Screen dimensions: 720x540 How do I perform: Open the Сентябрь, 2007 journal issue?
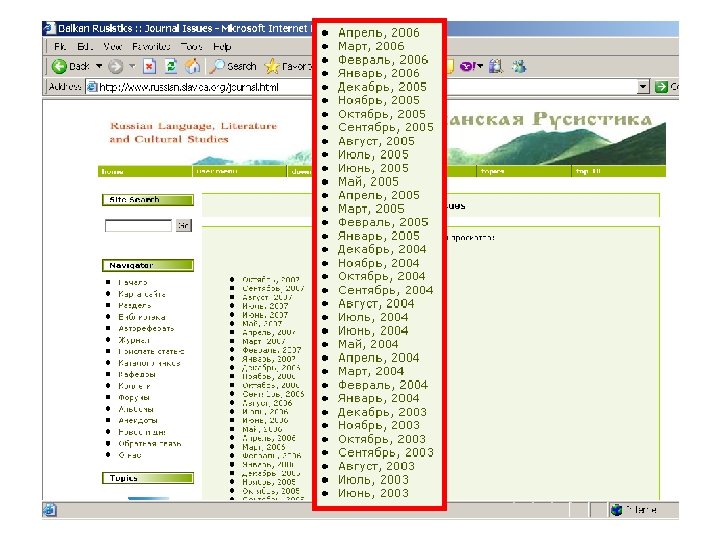tap(273, 288)
